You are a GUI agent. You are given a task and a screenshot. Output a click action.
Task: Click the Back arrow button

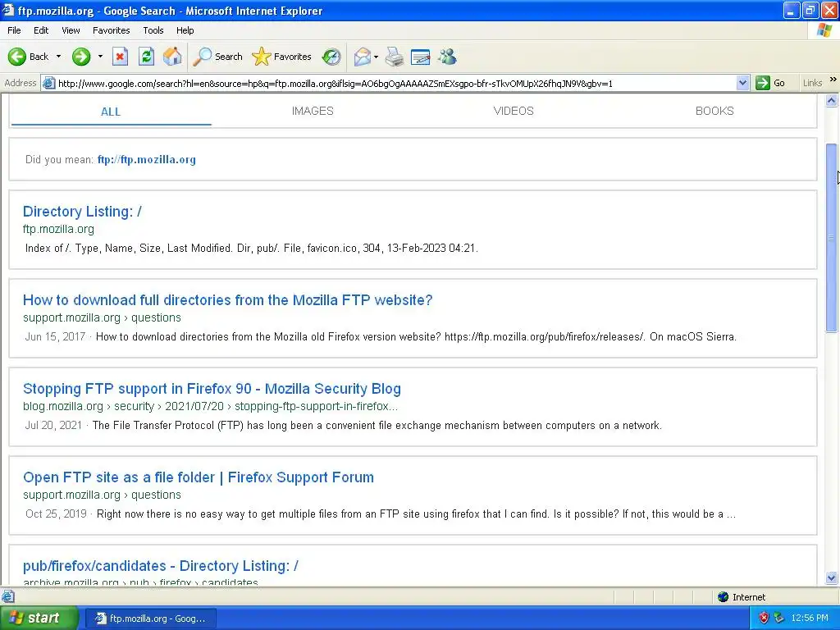pos(28,57)
